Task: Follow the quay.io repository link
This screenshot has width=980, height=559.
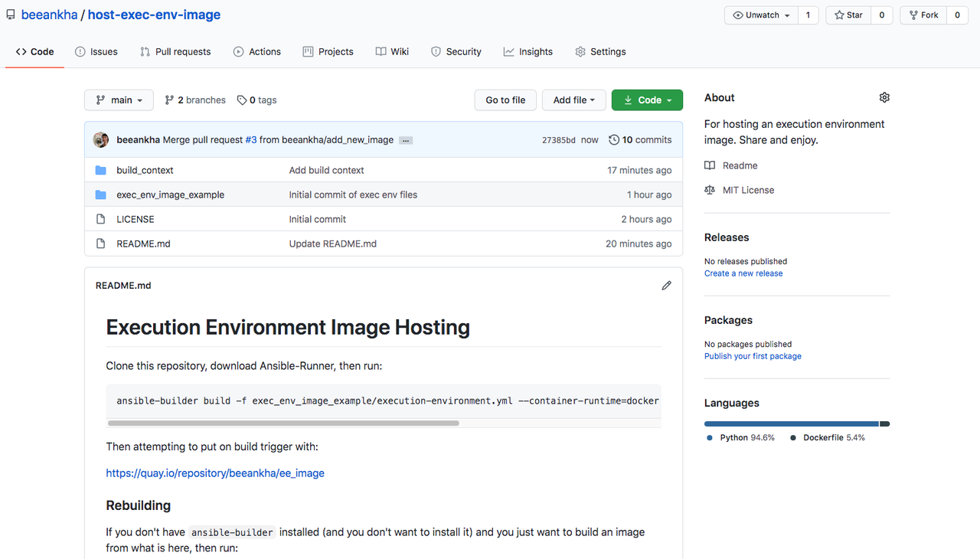Action: tap(214, 472)
